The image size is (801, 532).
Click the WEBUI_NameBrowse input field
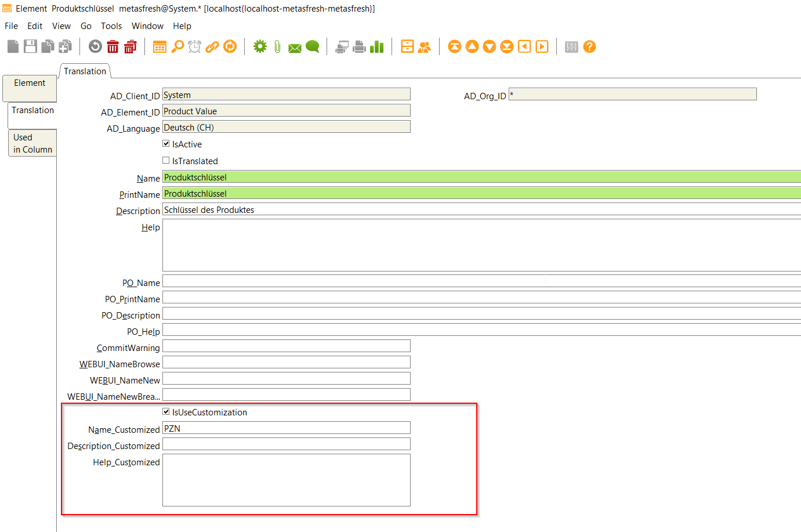pyautogui.click(x=287, y=363)
